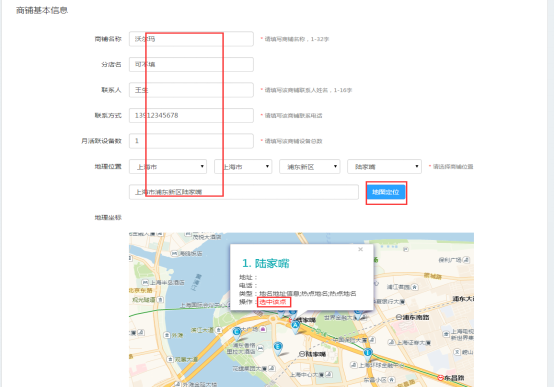This screenshot has width=554, height=387.
Task: Click the 滨江大道 landmark icon on map
Action: click(219, 330)
